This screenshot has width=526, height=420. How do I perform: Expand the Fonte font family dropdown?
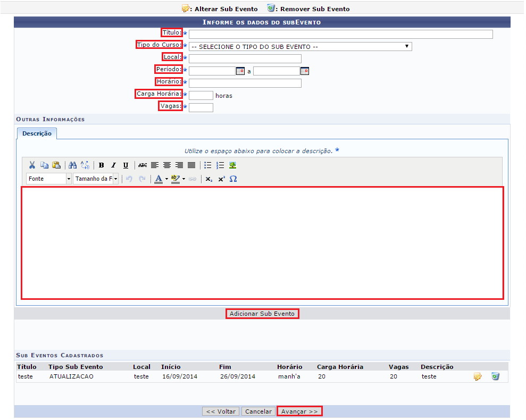point(69,179)
